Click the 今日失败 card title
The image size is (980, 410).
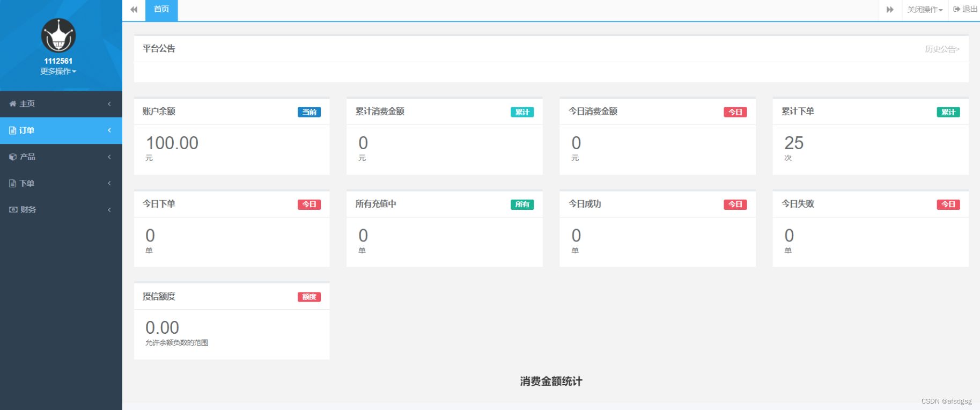click(798, 203)
